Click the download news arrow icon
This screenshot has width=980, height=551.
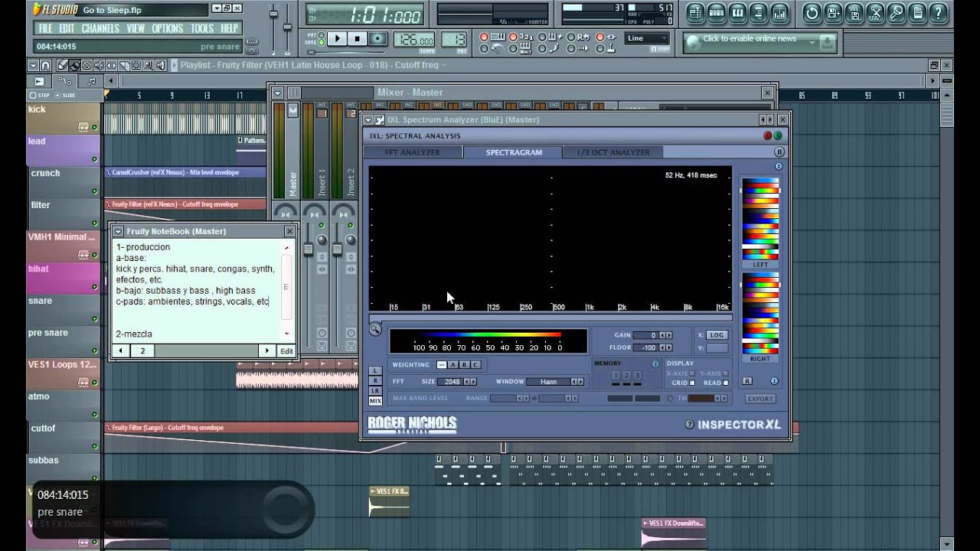828,44
